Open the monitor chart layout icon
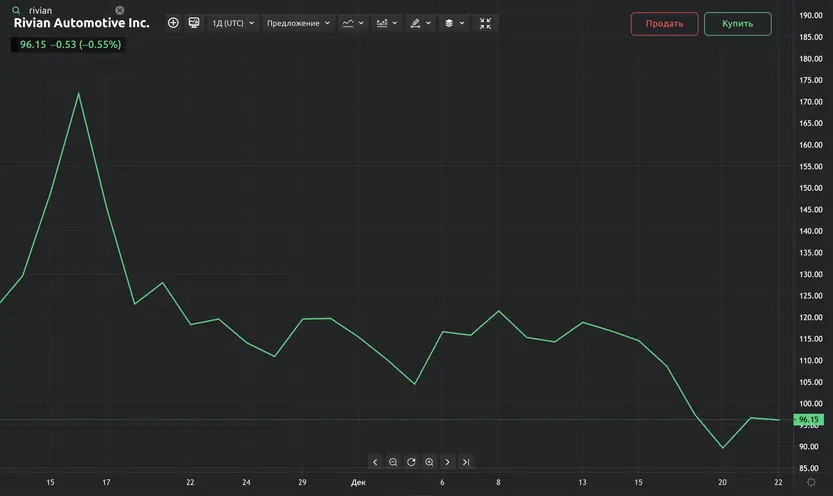Viewport: 833px width, 496px height. (x=194, y=23)
